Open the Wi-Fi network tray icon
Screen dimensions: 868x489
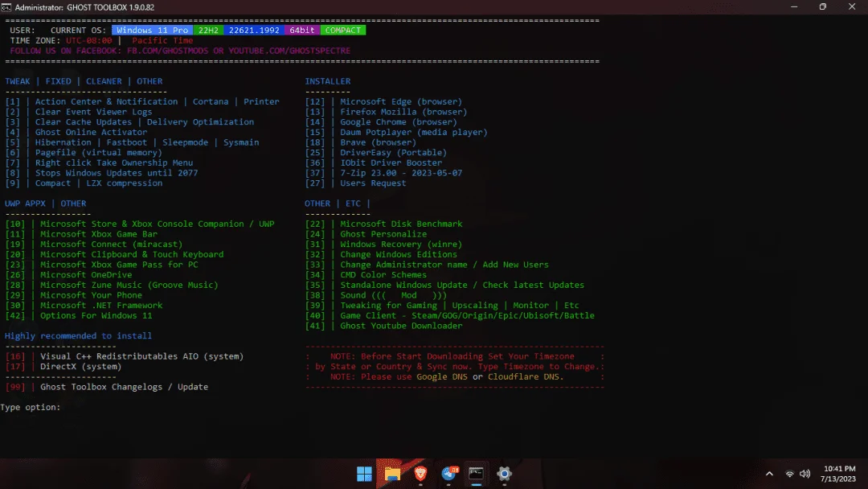pyautogui.click(x=790, y=474)
